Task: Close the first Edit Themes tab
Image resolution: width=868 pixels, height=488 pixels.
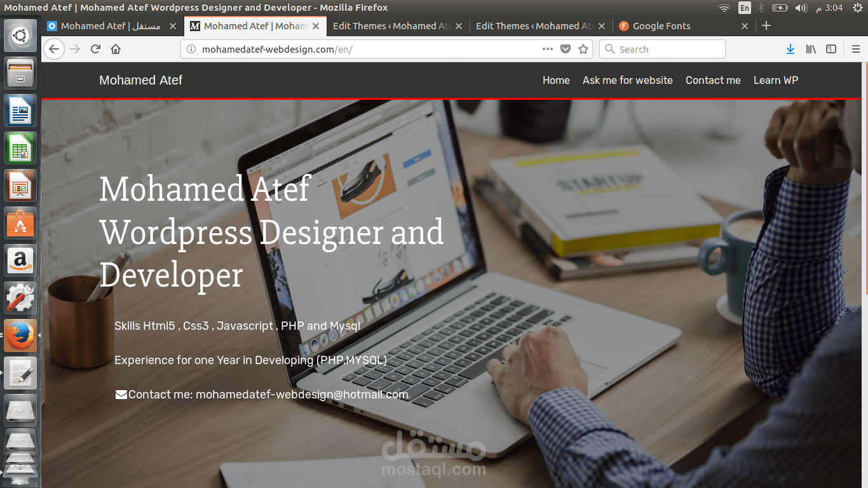Action: coord(459,26)
